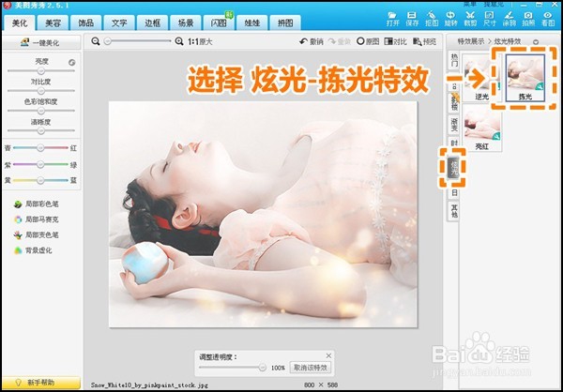Open 渐变 effects category tab
Viewport: 563px width, 392px height.
pyautogui.click(x=454, y=124)
